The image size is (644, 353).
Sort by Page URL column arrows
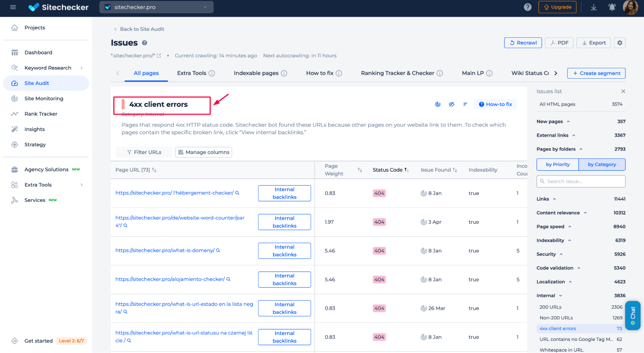(x=154, y=170)
